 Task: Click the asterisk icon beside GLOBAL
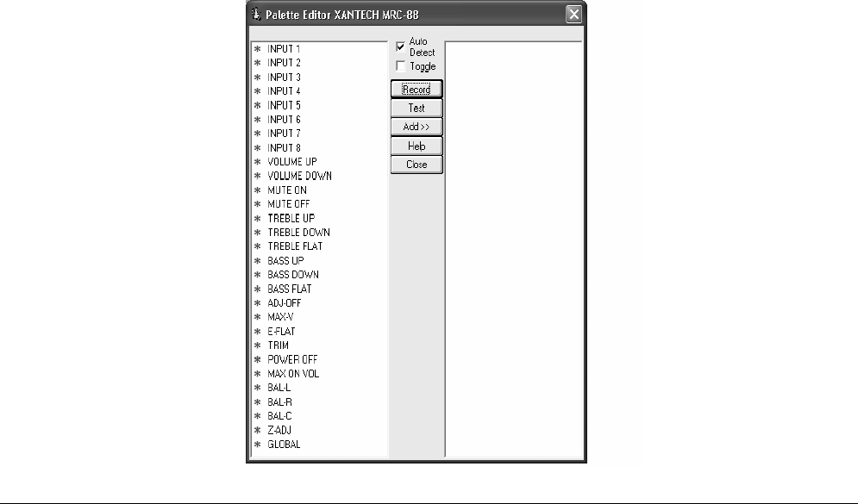[257, 445]
